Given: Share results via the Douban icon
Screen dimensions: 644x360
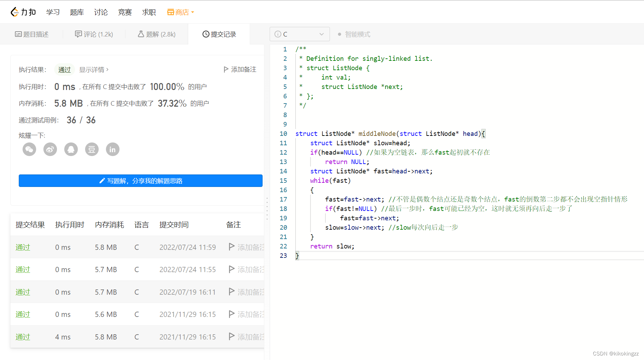Looking at the screenshot, I should (x=92, y=149).
